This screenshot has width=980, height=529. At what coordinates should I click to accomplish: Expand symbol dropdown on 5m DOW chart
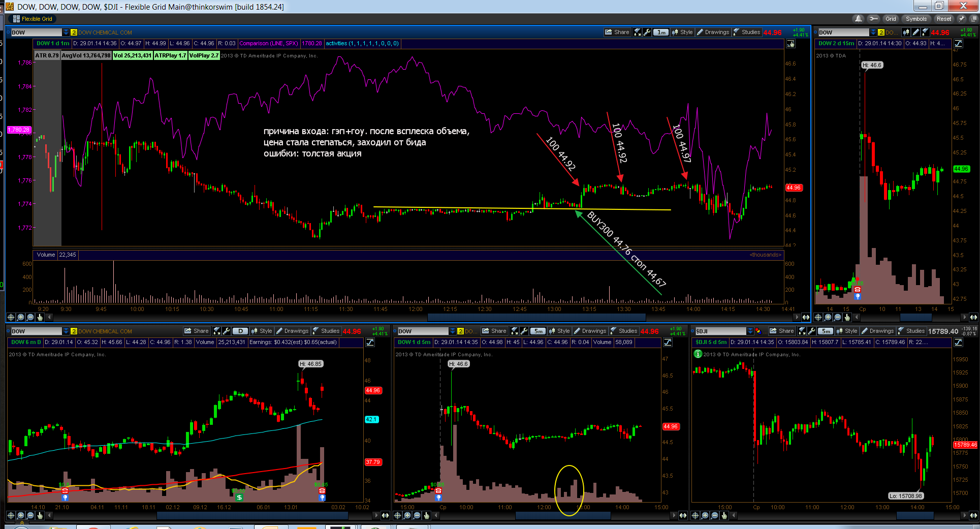453,331
